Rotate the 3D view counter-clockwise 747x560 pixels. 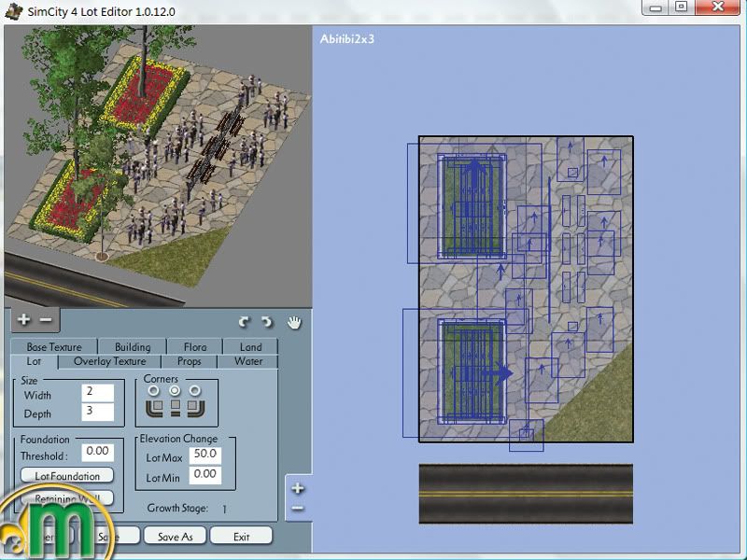point(245,322)
